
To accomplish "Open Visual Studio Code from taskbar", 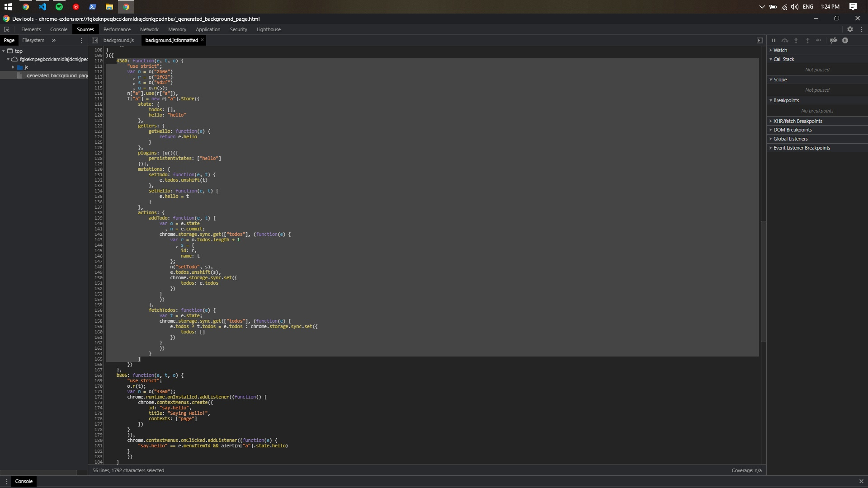I will point(42,7).
